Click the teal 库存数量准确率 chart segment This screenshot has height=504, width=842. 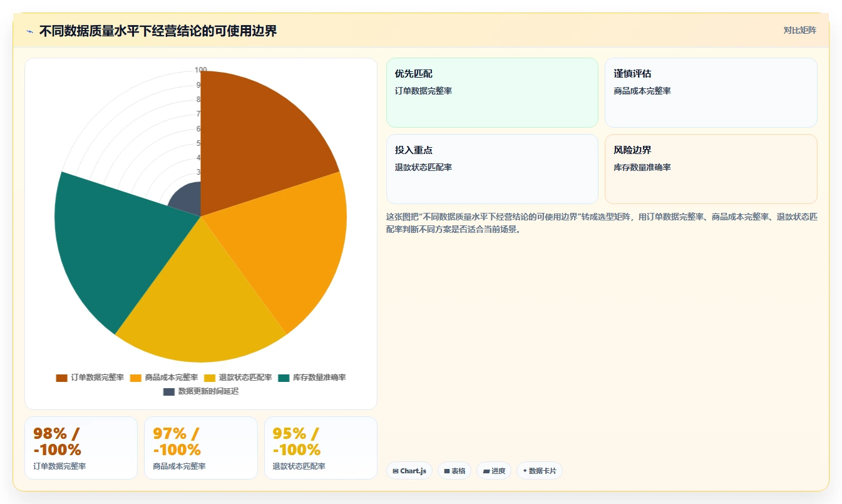113,244
